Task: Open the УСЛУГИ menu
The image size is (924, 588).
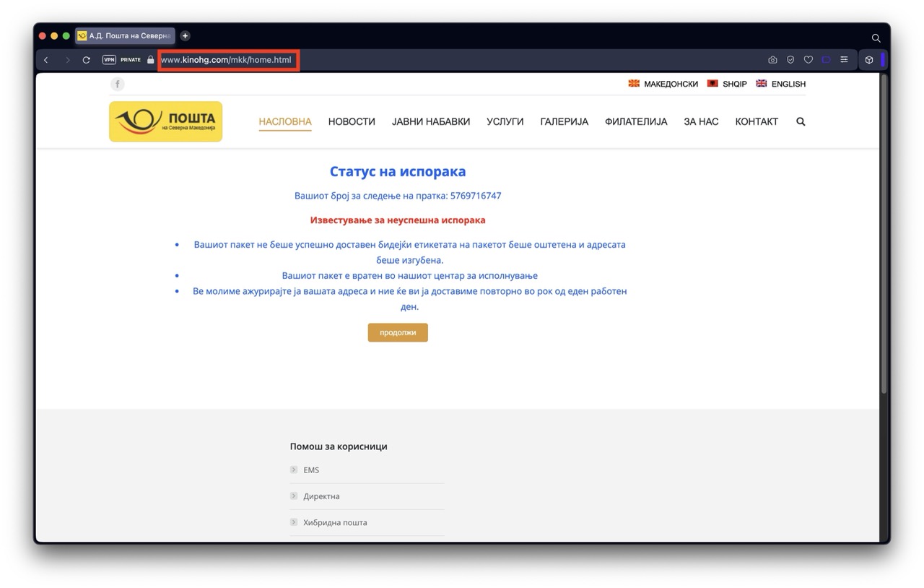Action: coord(505,121)
